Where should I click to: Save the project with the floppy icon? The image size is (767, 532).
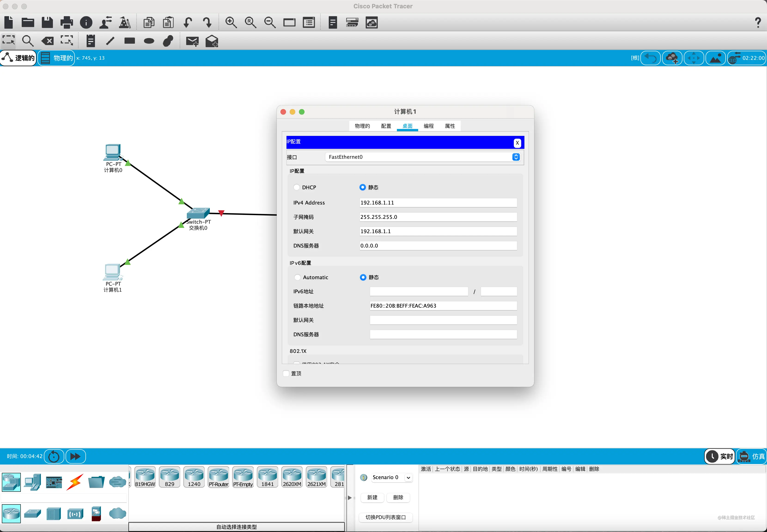(x=47, y=22)
